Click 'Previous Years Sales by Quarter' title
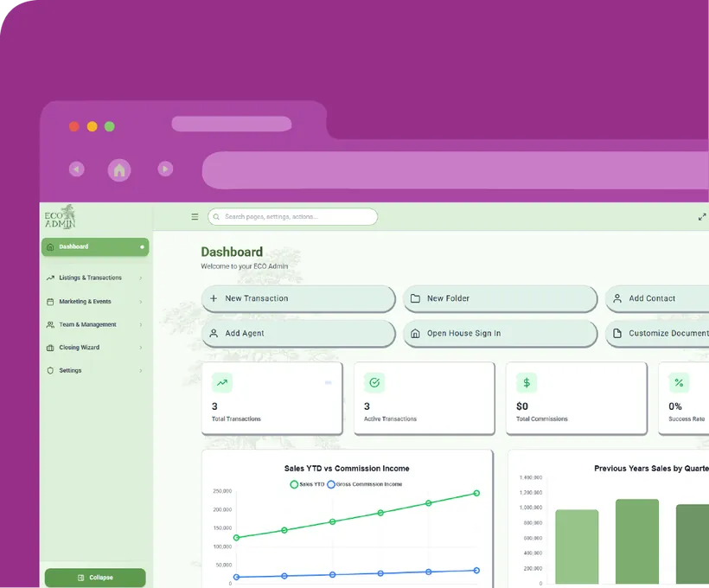 click(652, 469)
